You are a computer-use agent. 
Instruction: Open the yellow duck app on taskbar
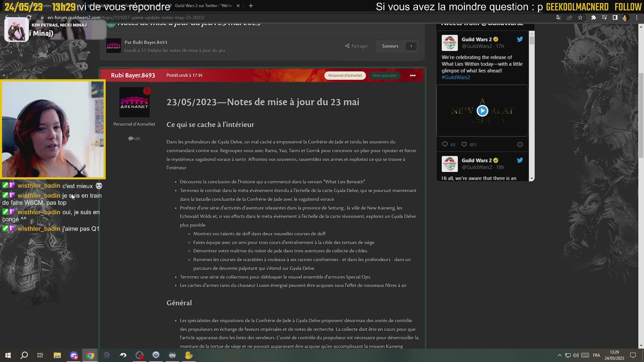click(x=189, y=355)
